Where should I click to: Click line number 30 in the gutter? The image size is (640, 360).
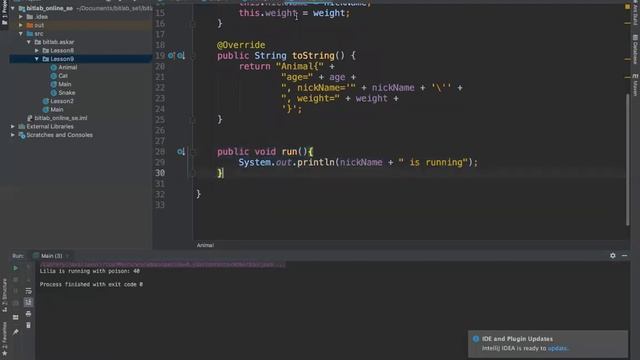pos(160,173)
